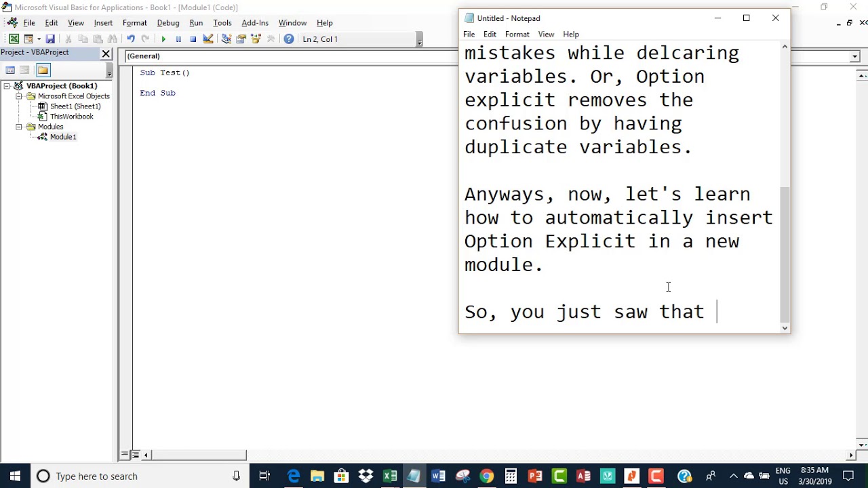
Task: Open the VBA View menu
Action: point(76,23)
